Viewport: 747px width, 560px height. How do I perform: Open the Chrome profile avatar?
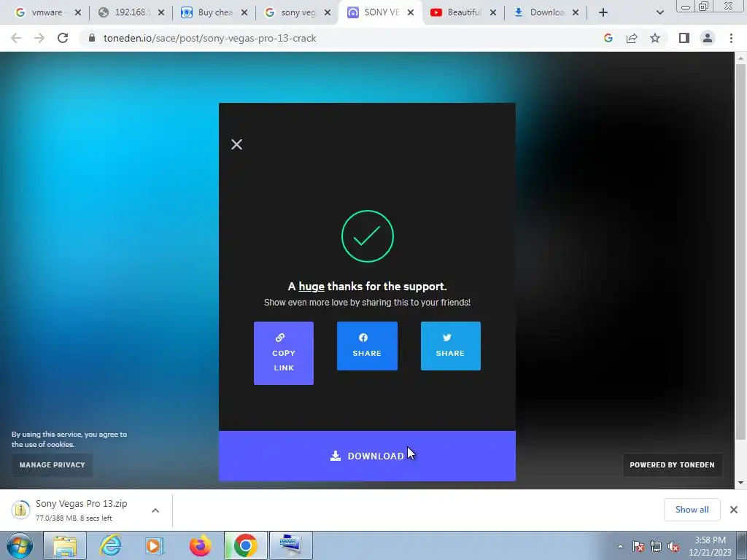coord(708,38)
